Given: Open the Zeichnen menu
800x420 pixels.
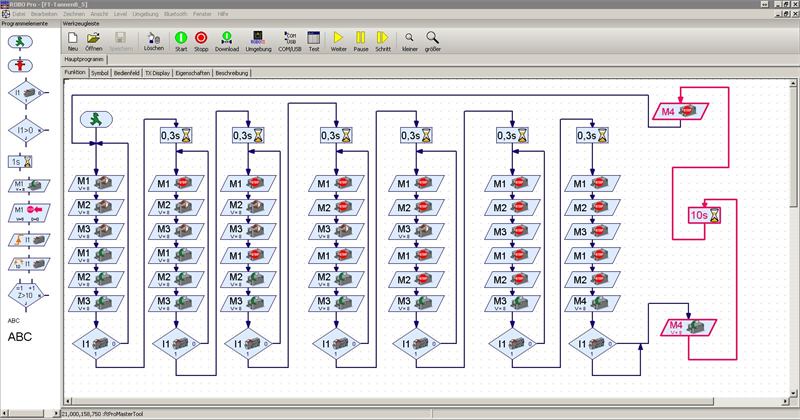Looking at the screenshot, I should point(74,15).
